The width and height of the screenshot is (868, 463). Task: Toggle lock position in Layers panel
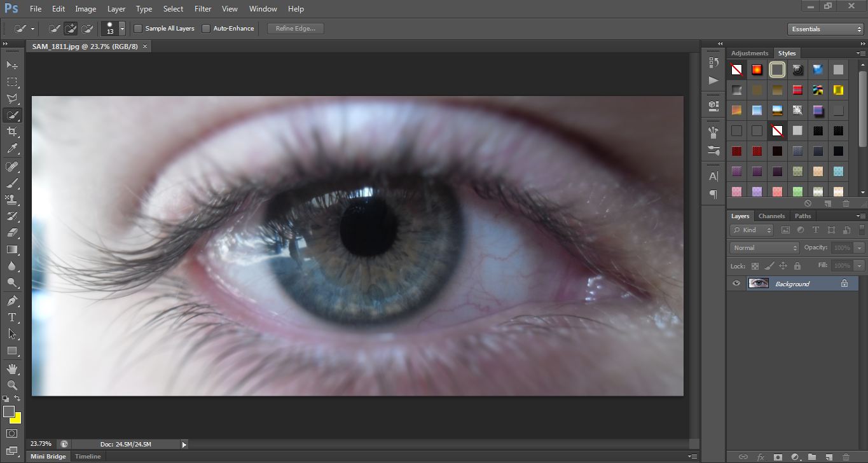pyautogui.click(x=783, y=266)
